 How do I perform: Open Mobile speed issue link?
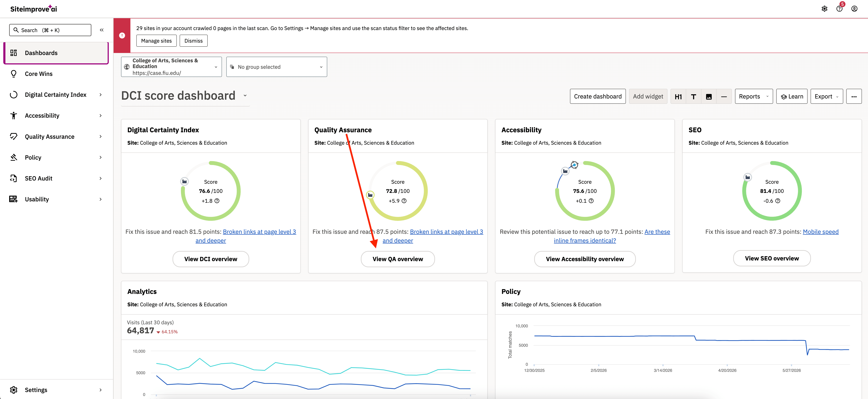coord(820,232)
